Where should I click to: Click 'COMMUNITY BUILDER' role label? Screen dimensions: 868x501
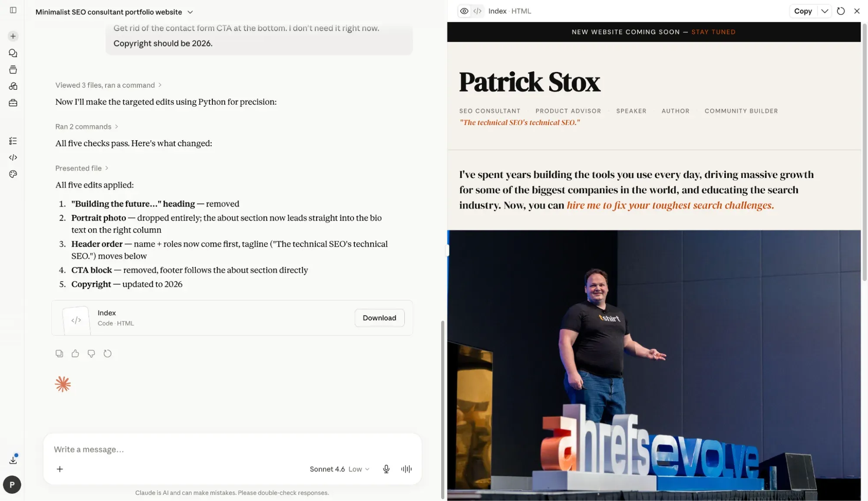coord(741,111)
